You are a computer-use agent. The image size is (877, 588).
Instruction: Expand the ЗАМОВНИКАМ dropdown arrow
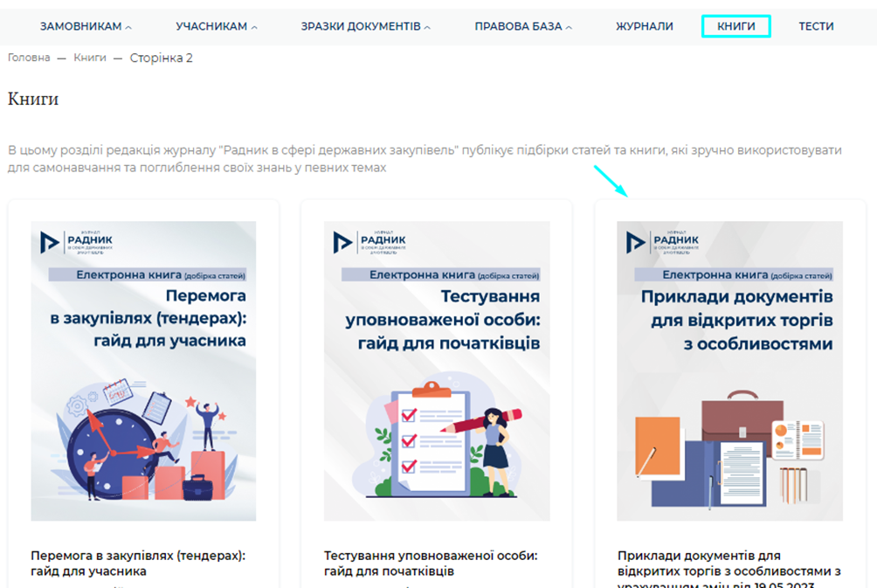click(128, 27)
